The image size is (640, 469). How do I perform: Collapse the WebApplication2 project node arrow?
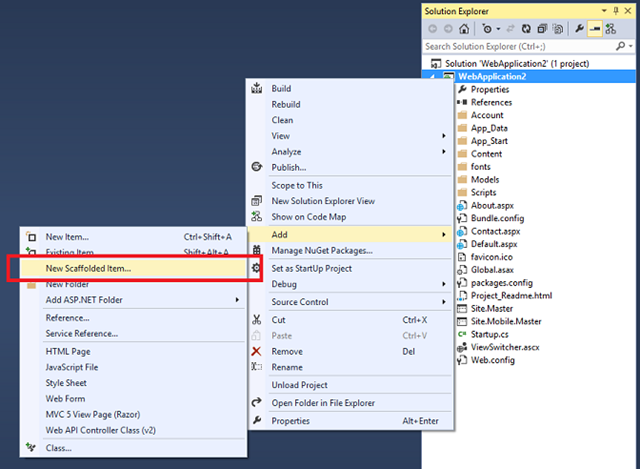tap(432, 77)
